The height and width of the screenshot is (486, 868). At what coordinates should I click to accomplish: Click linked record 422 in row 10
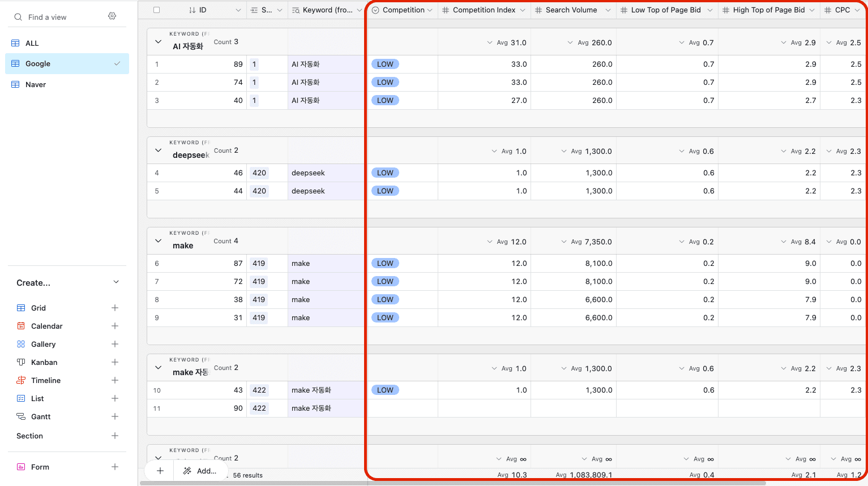tap(259, 390)
